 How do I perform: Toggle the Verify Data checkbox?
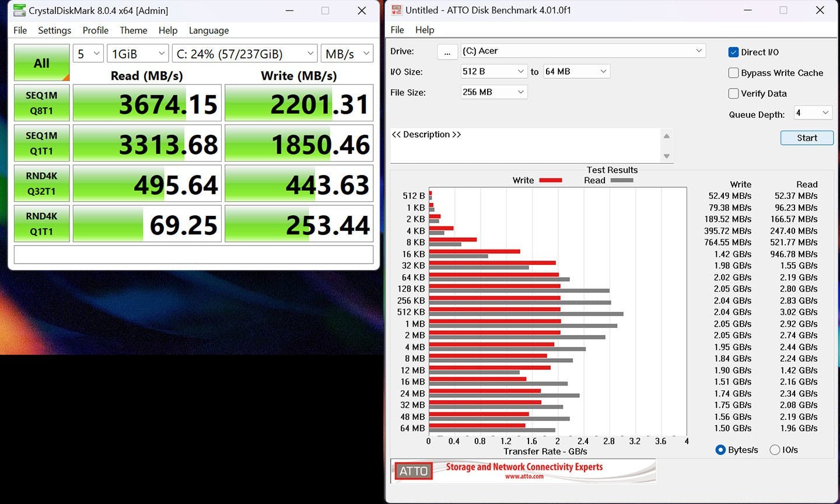click(734, 93)
